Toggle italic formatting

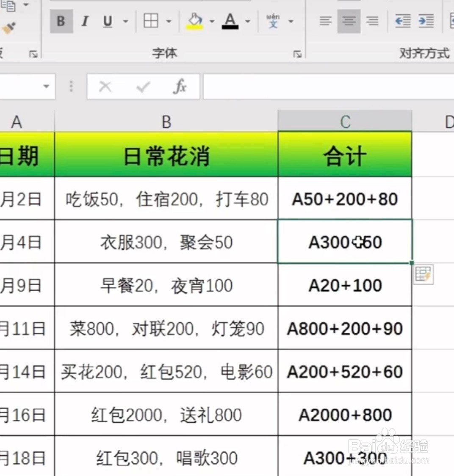84,21
